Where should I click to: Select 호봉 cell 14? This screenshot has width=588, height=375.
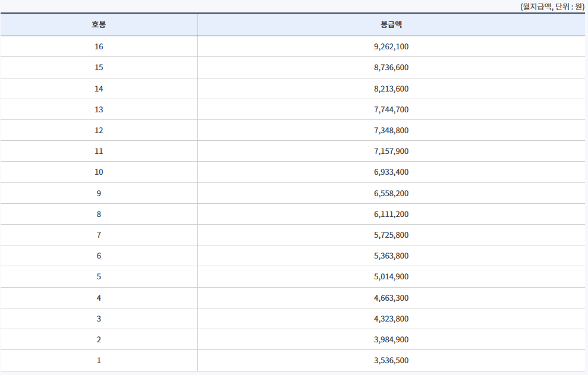point(99,89)
